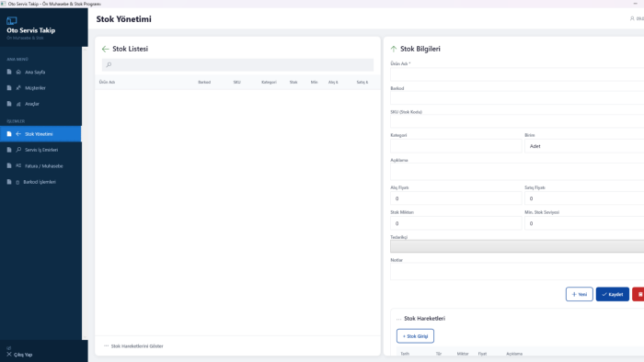The width and height of the screenshot is (644, 362).
Task: Click the SKU column header
Action: pos(237,82)
